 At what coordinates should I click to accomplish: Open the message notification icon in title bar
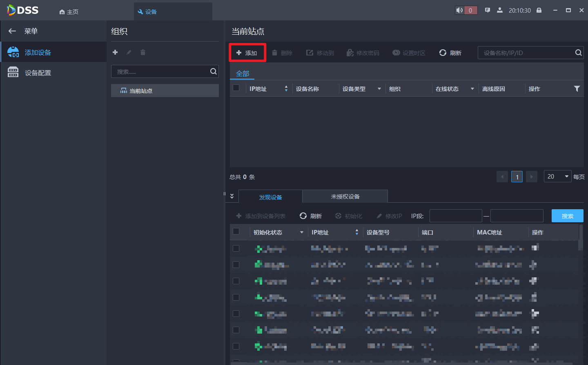tap(487, 10)
